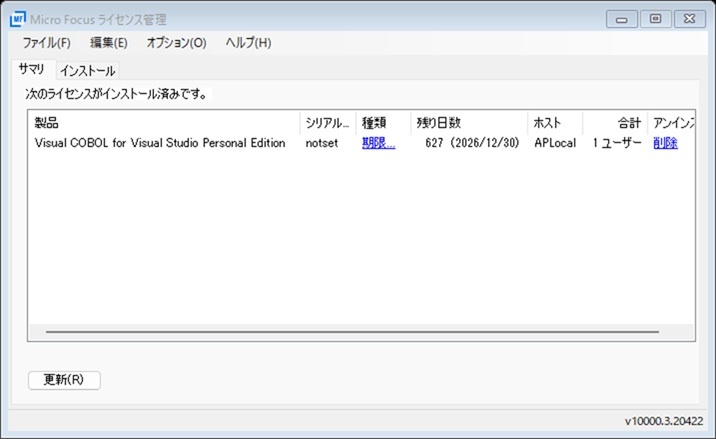
Task: Minimize the Micro Focus license window
Action: (x=621, y=19)
